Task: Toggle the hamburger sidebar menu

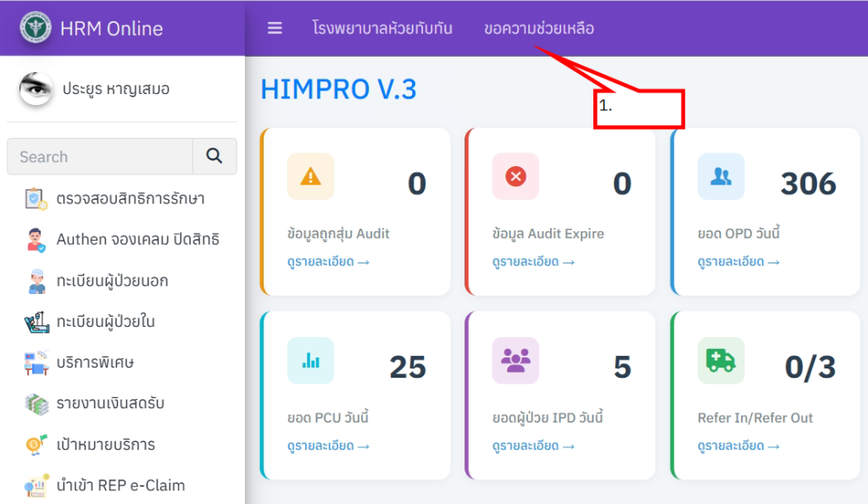Action: pyautogui.click(x=275, y=28)
